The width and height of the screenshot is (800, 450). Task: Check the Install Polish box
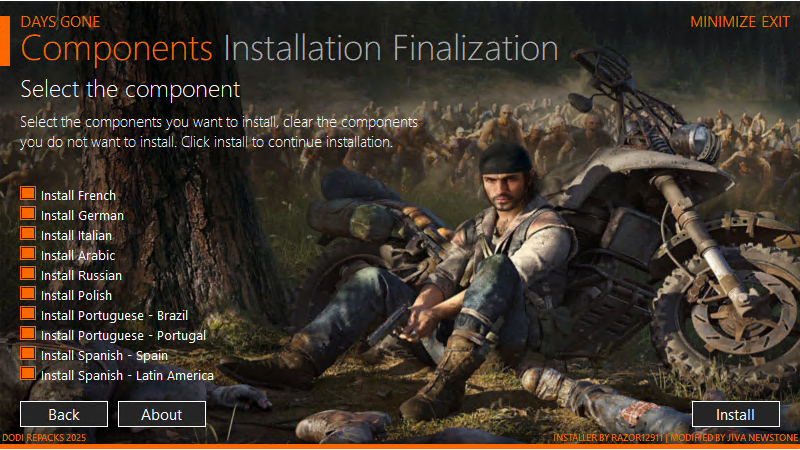coord(28,293)
